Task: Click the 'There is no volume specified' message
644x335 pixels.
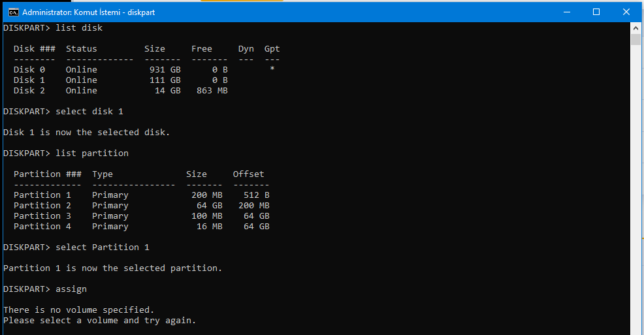Action: (78, 310)
